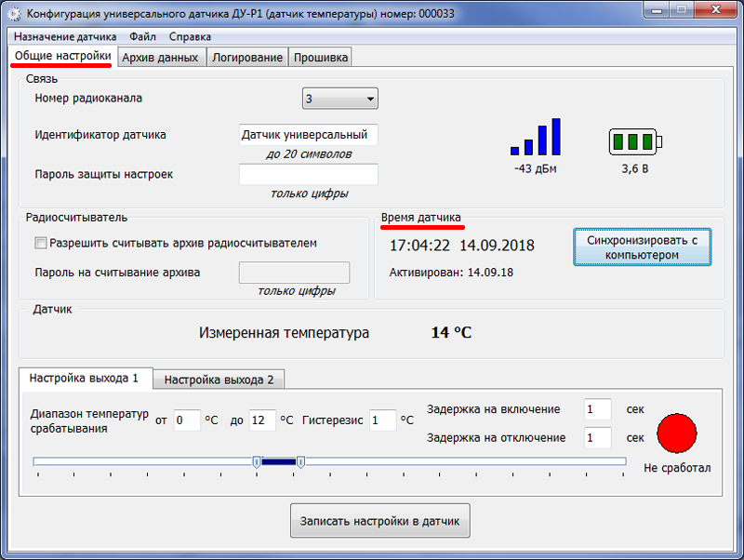Click the temperature range 'от' field

(187, 420)
